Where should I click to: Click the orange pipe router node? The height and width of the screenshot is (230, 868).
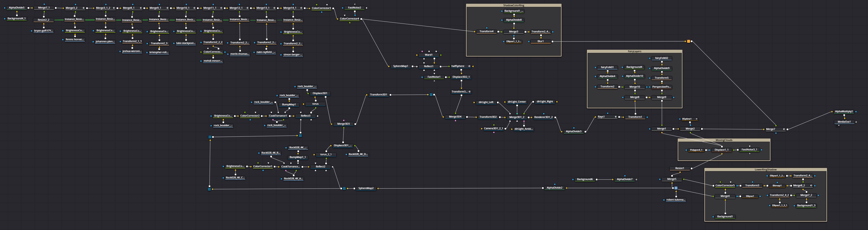tap(688, 41)
